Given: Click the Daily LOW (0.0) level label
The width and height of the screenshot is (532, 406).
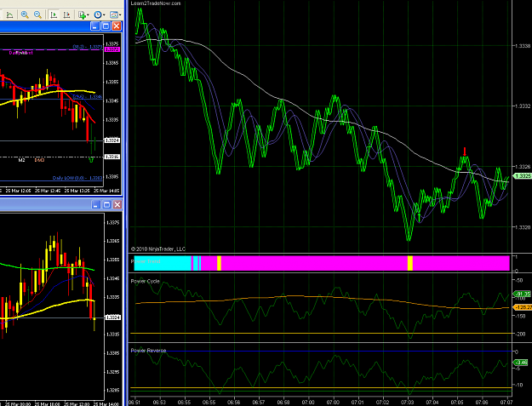Looking at the screenshot, I should (x=77, y=178).
